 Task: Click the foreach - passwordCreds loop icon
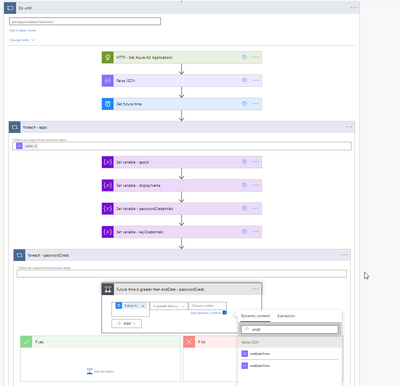click(19, 255)
